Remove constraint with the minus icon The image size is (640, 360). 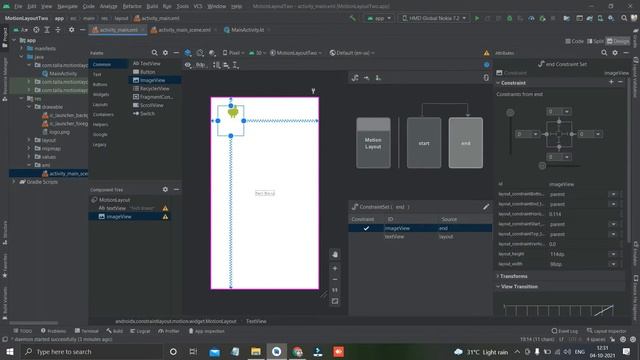point(620,82)
